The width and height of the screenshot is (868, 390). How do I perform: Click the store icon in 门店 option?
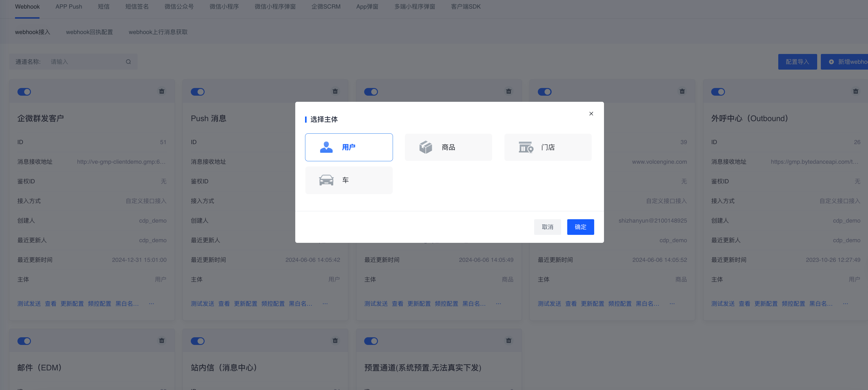pyautogui.click(x=526, y=147)
